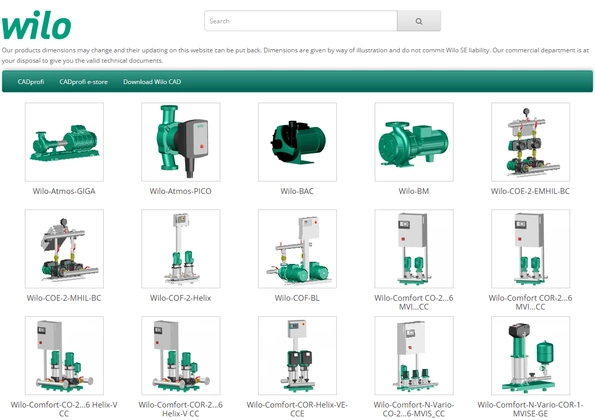This screenshot has width=595, height=420.
Task: Open the Wilo-COF-BL thumbnail image
Action: click(297, 249)
